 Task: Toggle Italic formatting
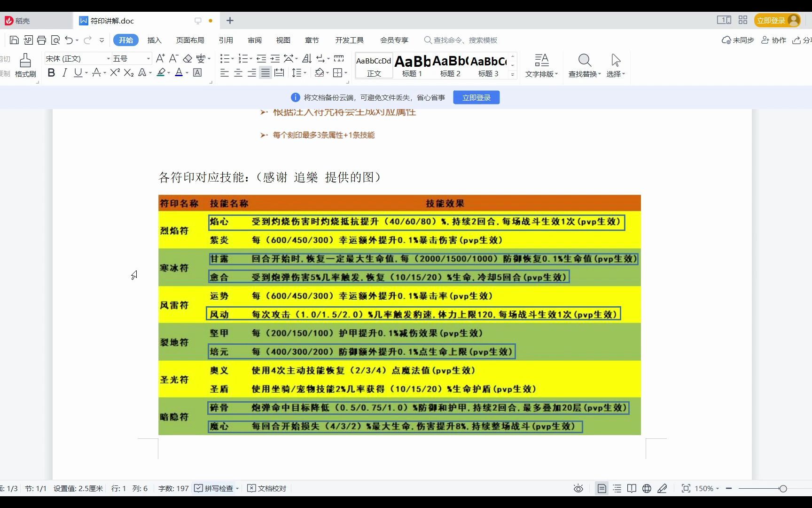pos(65,72)
